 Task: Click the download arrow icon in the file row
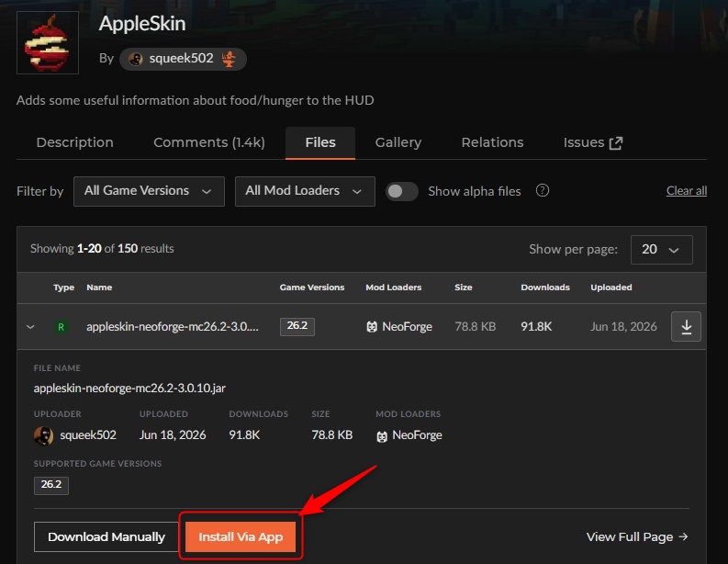click(686, 327)
